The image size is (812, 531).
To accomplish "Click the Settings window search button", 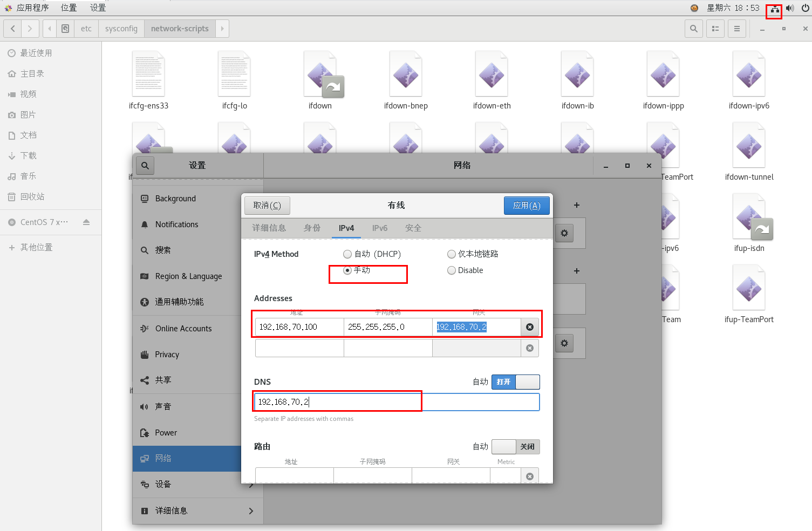I will (x=145, y=165).
